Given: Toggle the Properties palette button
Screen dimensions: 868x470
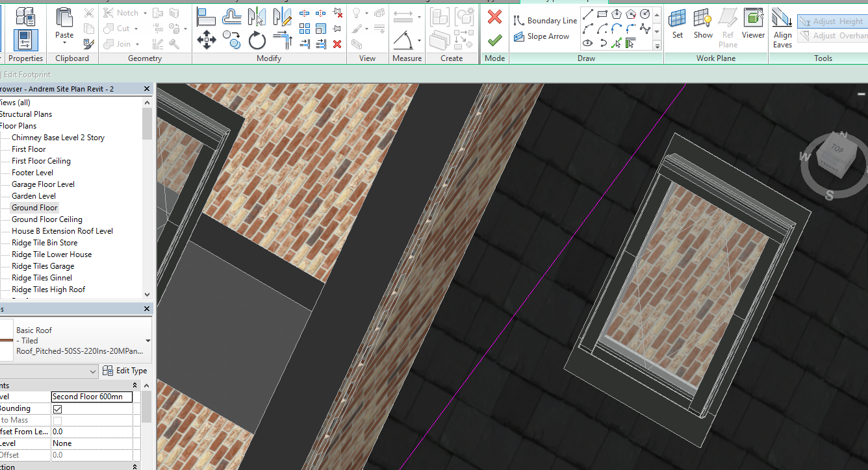Looking at the screenshot, I should point(25,40).
